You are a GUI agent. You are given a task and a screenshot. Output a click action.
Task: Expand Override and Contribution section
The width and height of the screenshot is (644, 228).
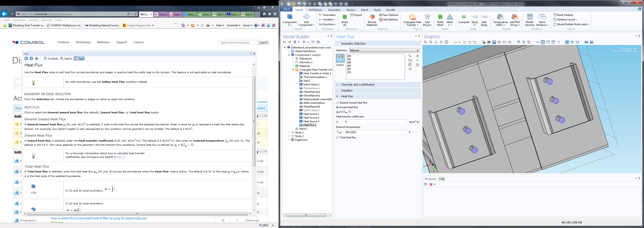(x=337, y=84)
